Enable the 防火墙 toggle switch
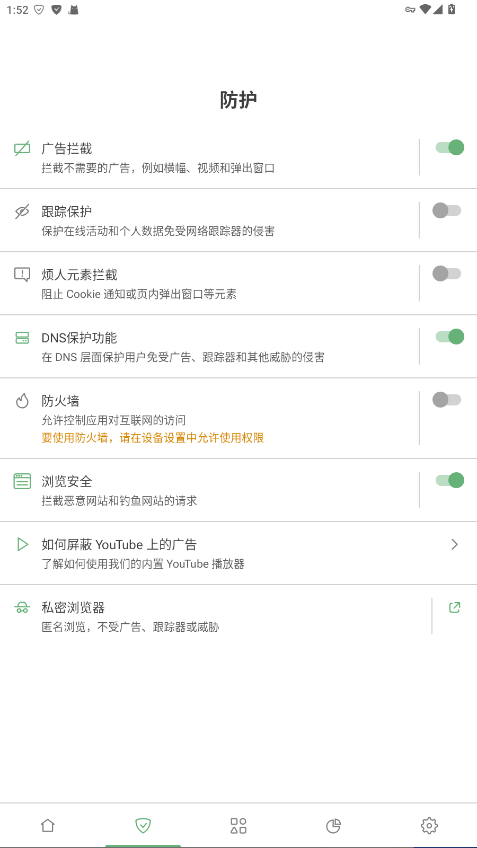The height and width of the screenshot is (848, 477). tap(447, 400)
